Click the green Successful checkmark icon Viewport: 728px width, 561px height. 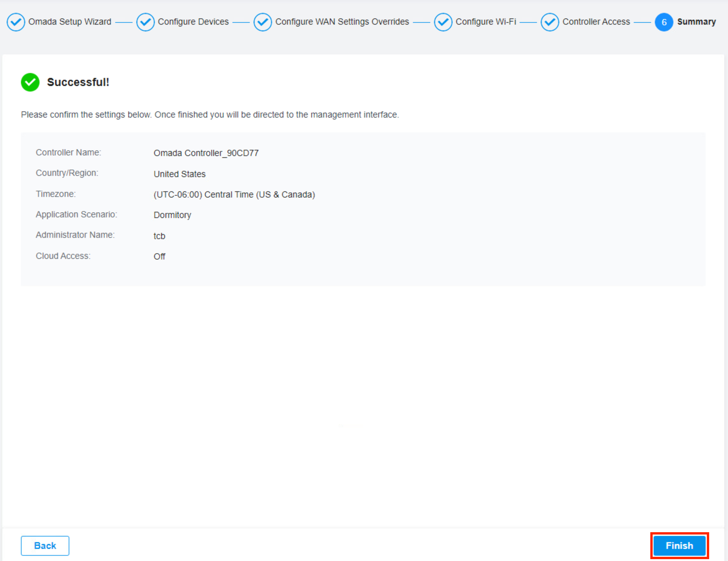tap(30, 82)
